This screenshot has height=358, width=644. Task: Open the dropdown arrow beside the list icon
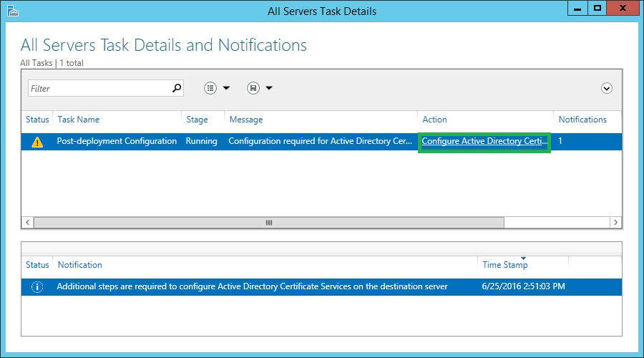[227, 88]
